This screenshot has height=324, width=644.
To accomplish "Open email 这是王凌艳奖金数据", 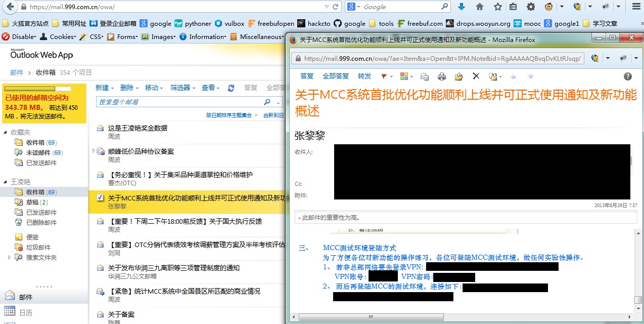I will point(137,128).
